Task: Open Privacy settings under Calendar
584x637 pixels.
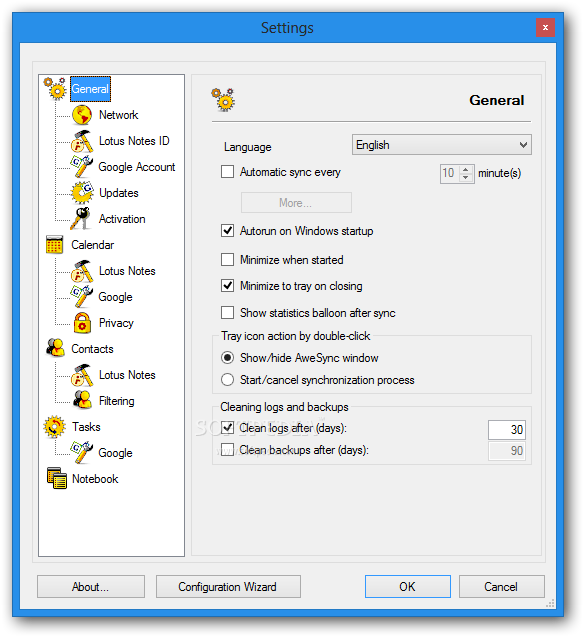Action: (x=116, y=323)
